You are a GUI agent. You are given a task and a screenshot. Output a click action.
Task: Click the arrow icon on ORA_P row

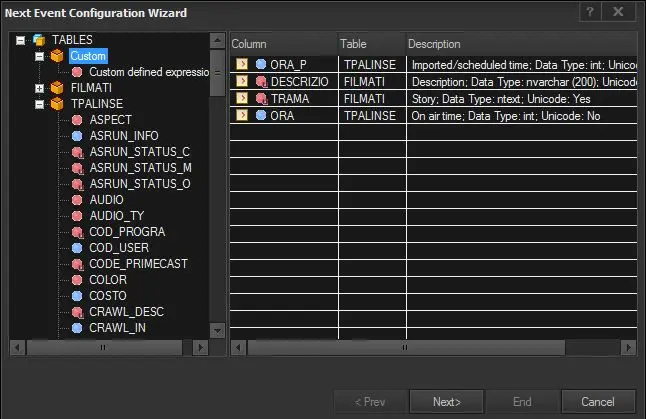click(x=242, y=64)
